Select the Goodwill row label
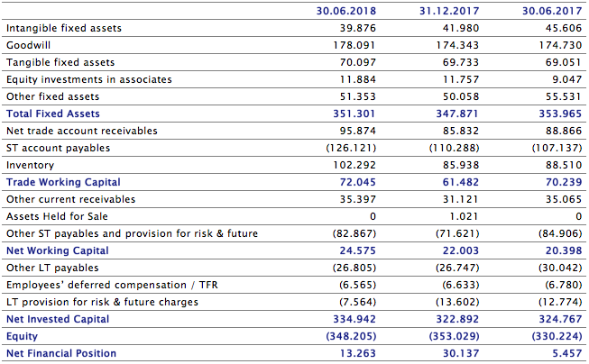 [x=29, y=45]
